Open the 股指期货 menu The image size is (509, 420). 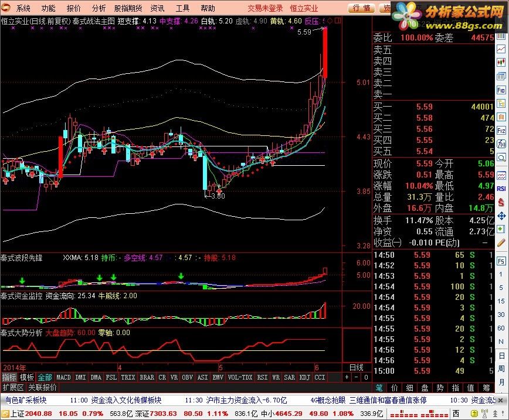pos(128,8)
